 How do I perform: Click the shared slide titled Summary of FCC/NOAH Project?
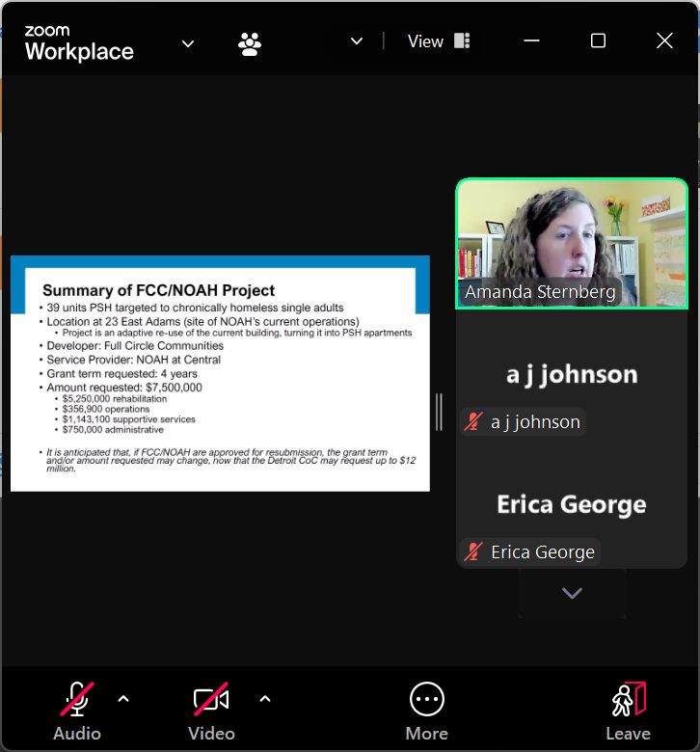click(x=220, y=374)
